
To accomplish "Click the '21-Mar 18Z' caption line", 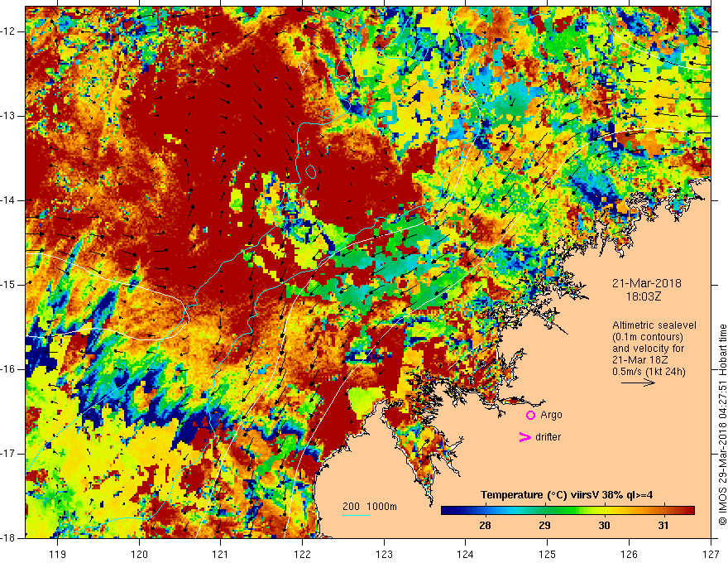I will pyautogui.click(x=640, y=360).
